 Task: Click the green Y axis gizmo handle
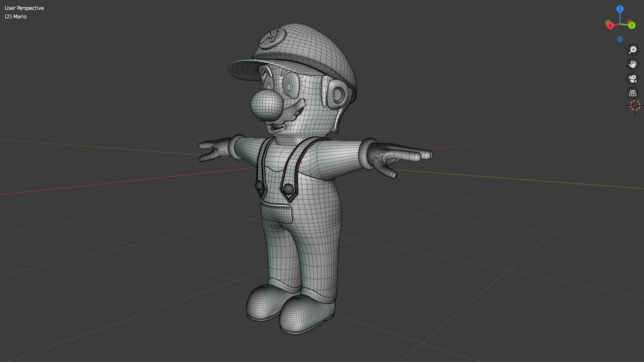pos(632,25)
